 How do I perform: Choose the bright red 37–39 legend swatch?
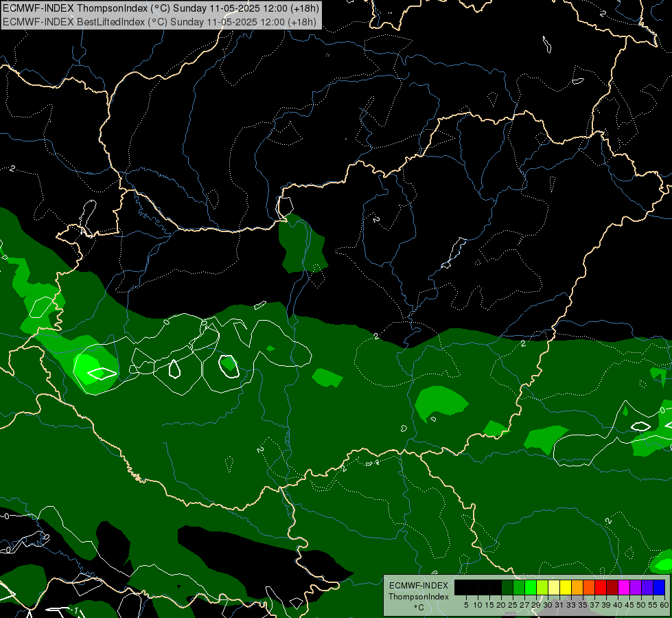pos(601,587)
